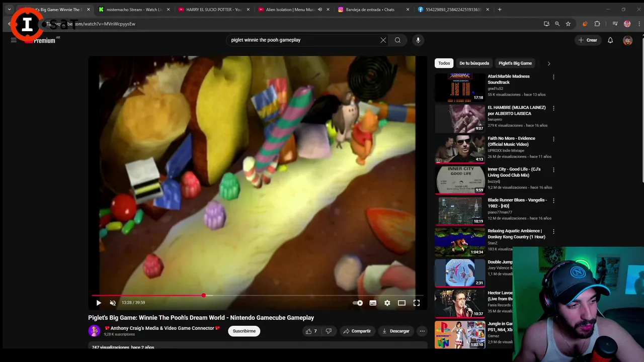Mute the Alien Isolation tab audio icon
The image size is (644, 362).
(320, 10)
